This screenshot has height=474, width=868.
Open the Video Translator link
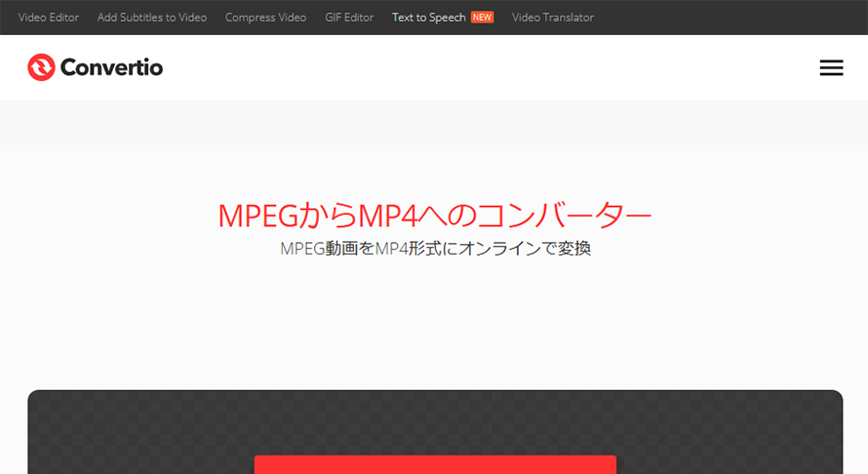click(x=553, y=18)
